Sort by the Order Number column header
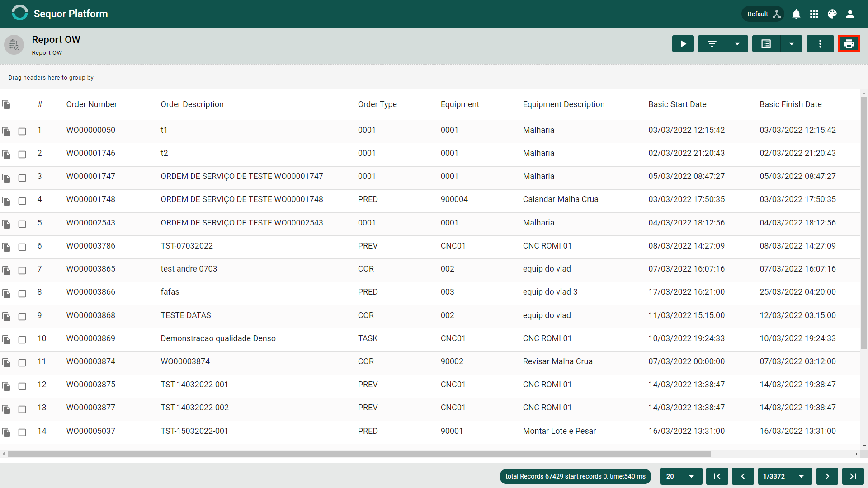The image size is (868, 488). [x=92, y=104]
